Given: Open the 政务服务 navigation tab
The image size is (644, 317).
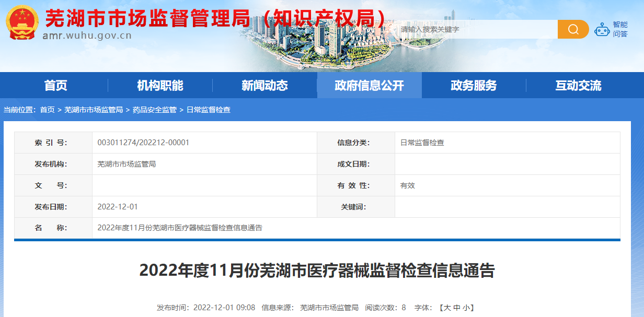Looking at the screenshot, I should 474,86.
